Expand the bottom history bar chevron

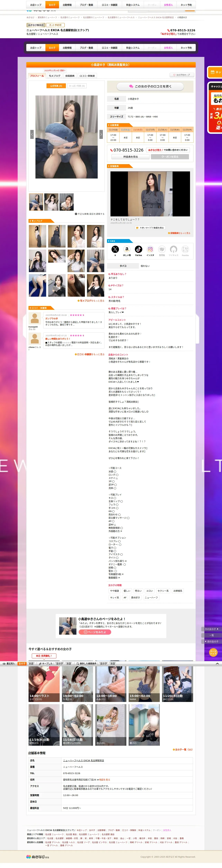[x=217, y=664]
